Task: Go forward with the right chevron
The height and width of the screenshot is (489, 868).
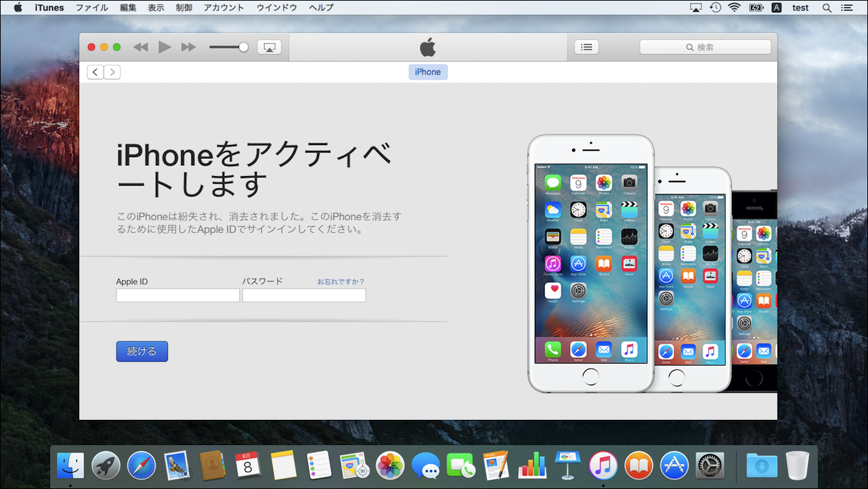Action: pyautogui.click(x=112, y=72)
